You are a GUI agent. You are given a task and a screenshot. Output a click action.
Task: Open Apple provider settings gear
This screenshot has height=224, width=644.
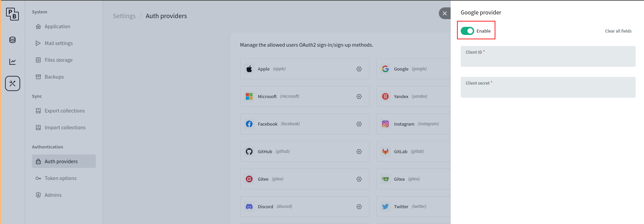pyautogui.click(x=359, y=69)
